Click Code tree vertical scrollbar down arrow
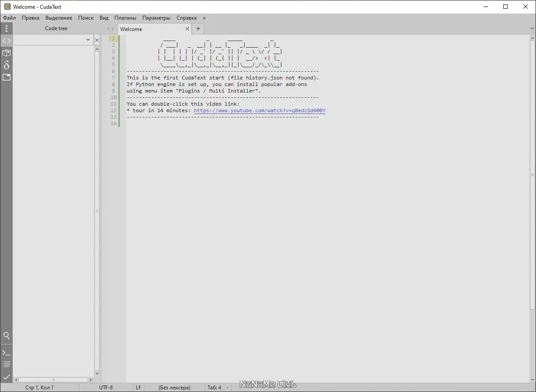Screen dimensions: 536x392 (x=97, y=374)
